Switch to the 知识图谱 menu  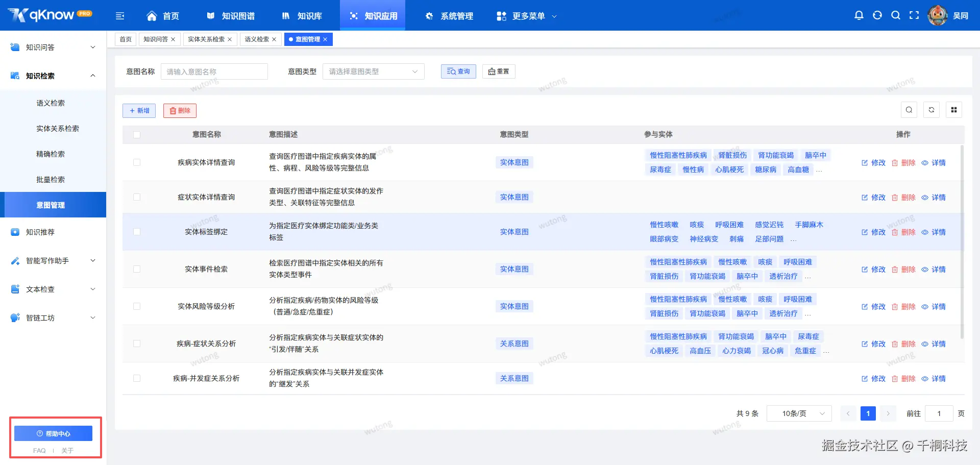[x=231, y=15]
